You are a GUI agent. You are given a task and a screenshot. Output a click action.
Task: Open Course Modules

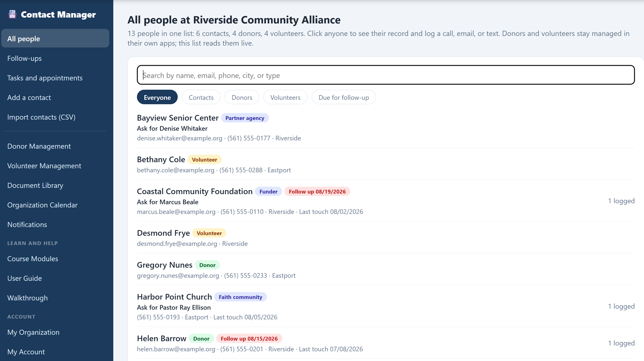click(55, 258)
